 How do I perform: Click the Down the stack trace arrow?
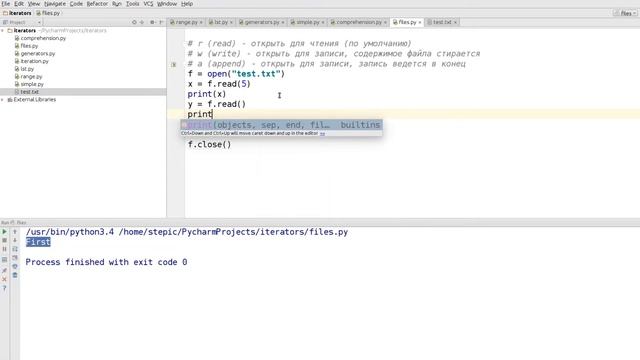click(x=15, y=240)
